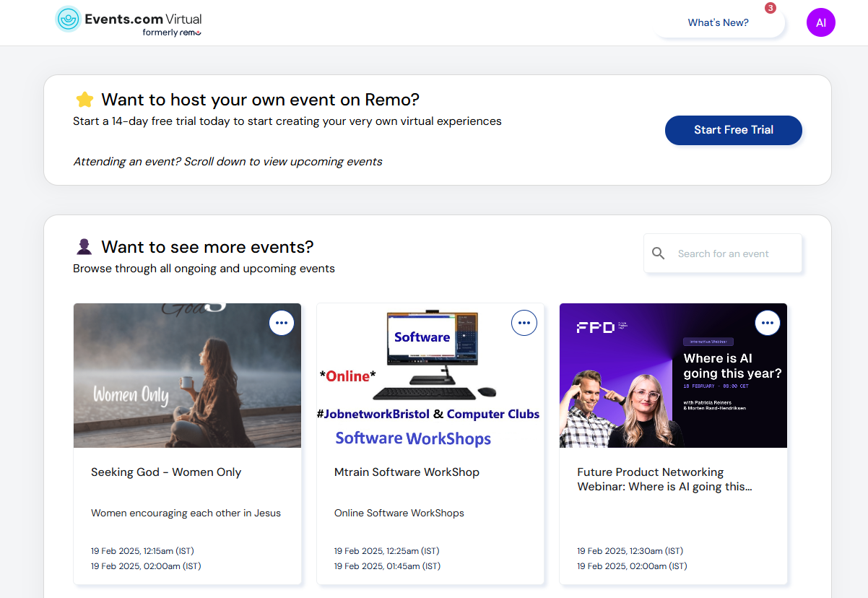The image size is (868, 598).
Task: Click 'Browse through all ongoing and upcoming events'
Action: click(204, 269)
